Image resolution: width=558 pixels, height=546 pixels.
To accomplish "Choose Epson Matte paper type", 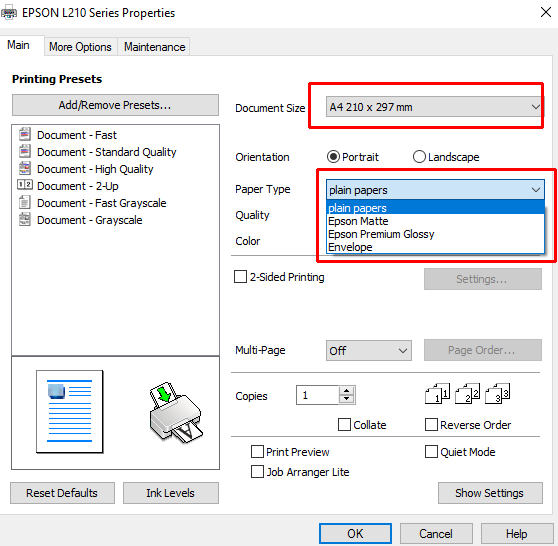I will [x=435, y=221].
